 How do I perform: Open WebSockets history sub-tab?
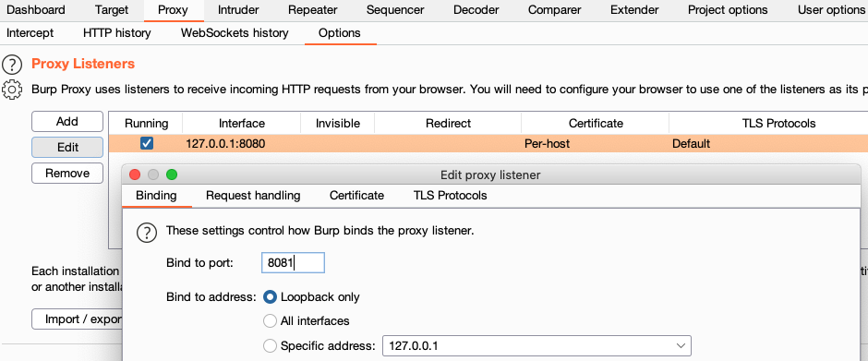235,33
